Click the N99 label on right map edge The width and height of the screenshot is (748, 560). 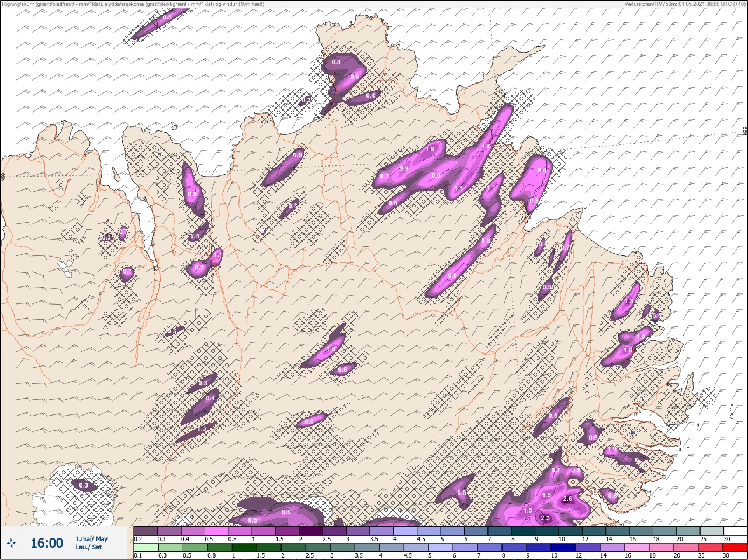pos(745,132)
